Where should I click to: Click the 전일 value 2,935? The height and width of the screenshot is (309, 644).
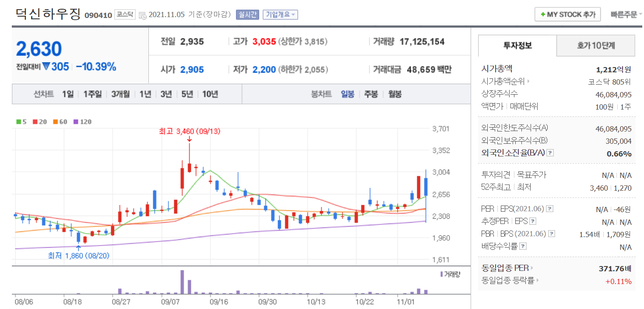point(192,42)
